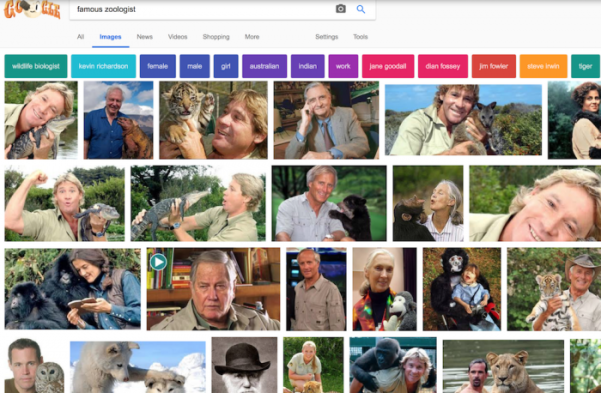Open black-and-white portrait with bowler hat
The width and height of the screenshot is (601, 393).
click(244, 365)
